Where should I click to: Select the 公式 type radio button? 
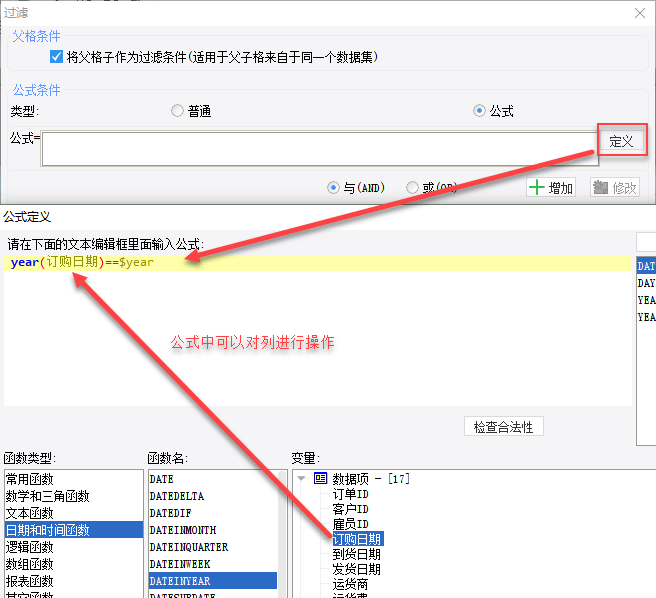(x=479, y=110)
